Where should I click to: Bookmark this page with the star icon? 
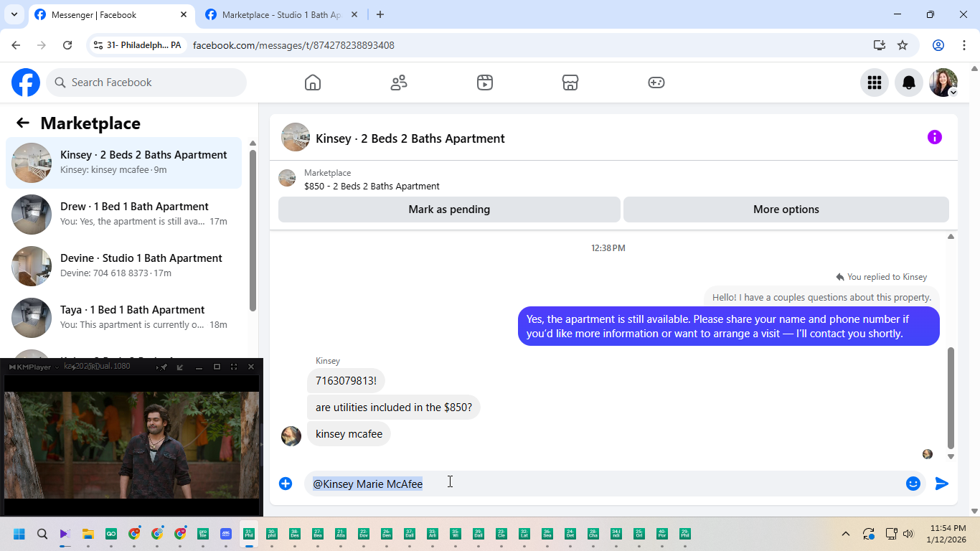[903, 45]
